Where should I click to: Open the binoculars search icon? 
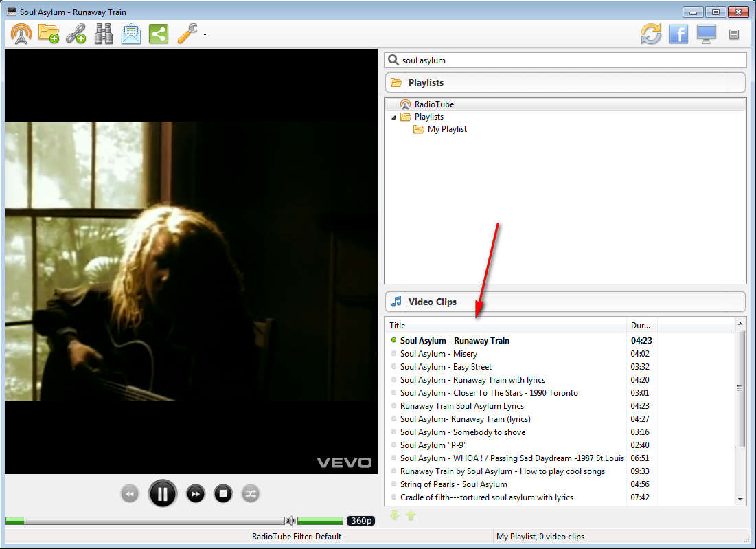click(104, 34)
